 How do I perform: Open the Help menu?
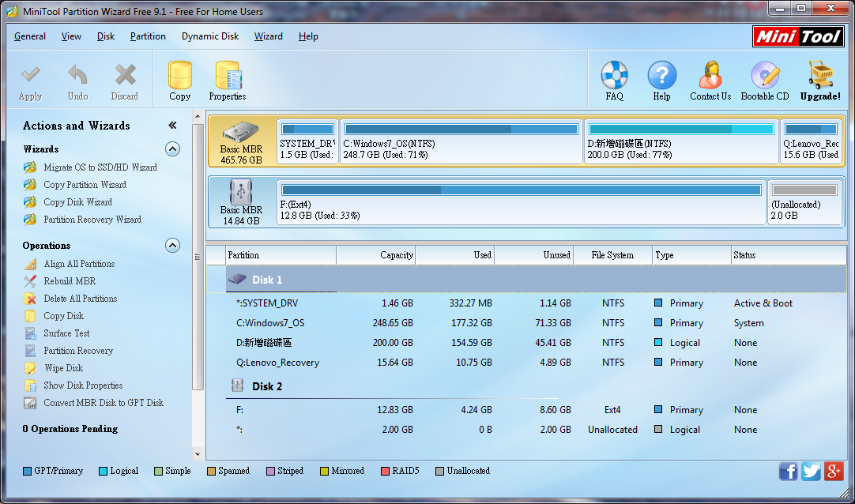coord(308,36)
